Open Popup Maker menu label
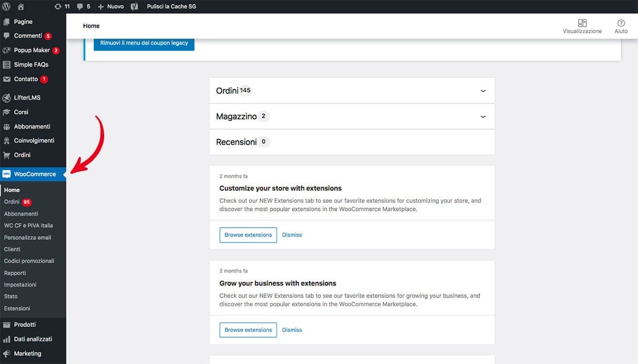Viewport: 638px width, 364px height. click(32, 51)
